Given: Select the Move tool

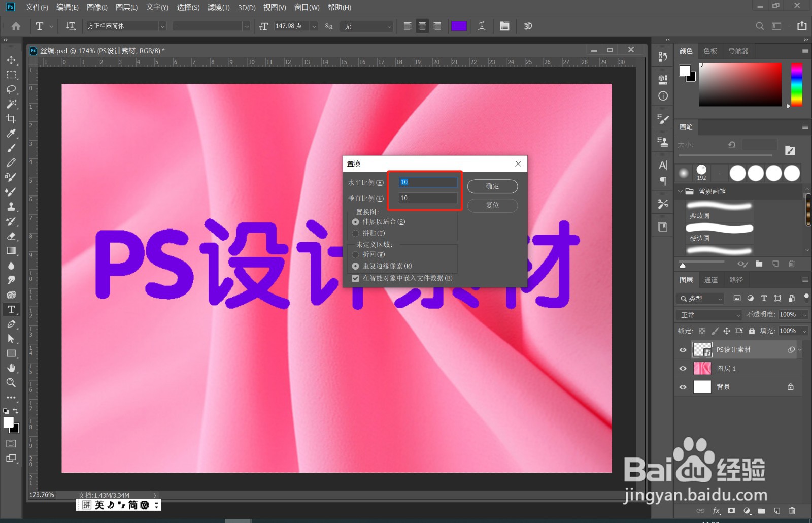Looking at the screenshot, I should coord(11,60).
